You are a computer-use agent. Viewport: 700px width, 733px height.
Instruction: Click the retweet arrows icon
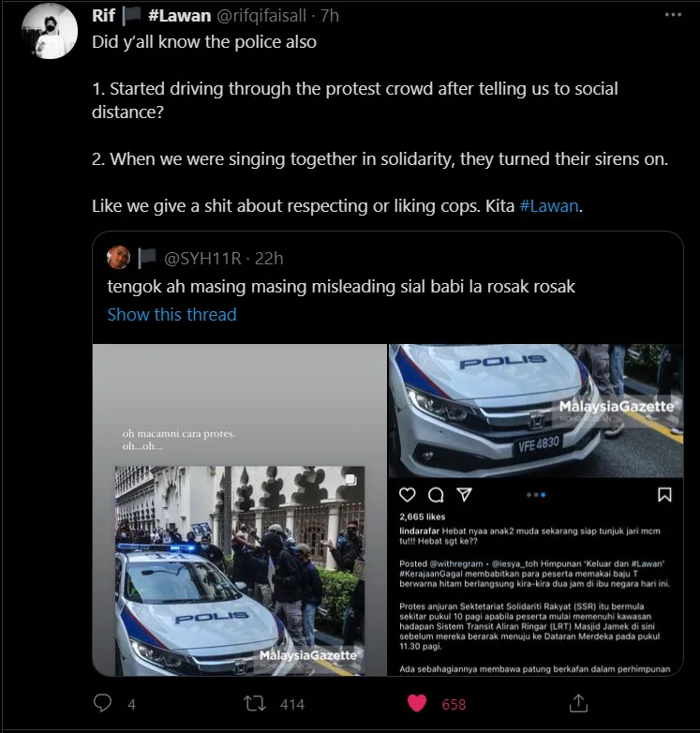point(254,703)
